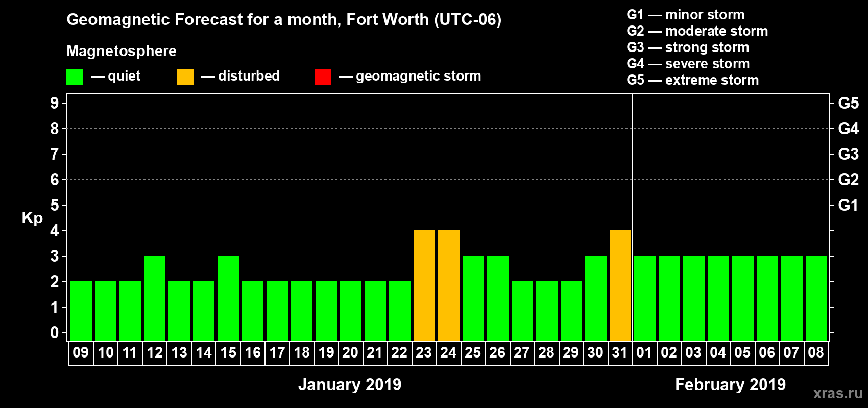Click the date label 27

click(522, 352)
